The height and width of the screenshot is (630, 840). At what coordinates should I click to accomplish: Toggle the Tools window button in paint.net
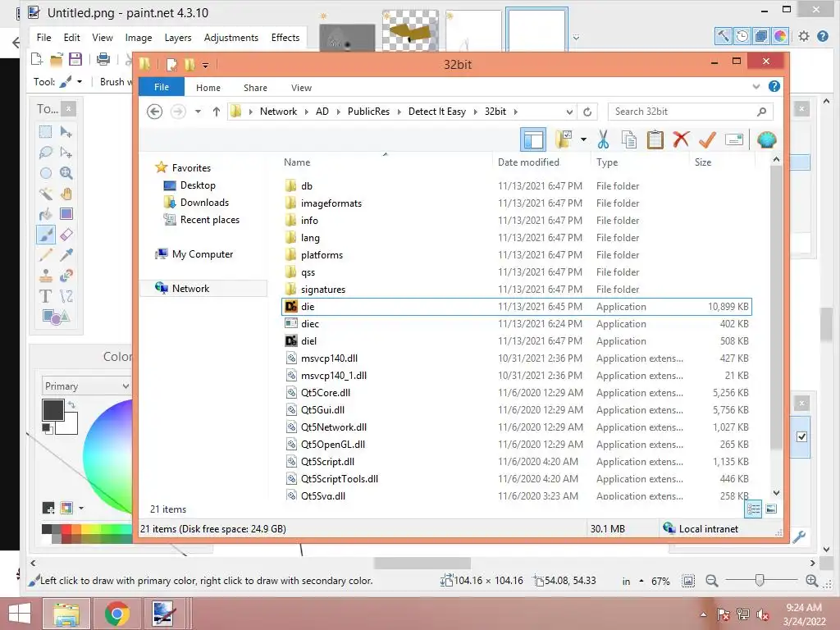(724, 36)
